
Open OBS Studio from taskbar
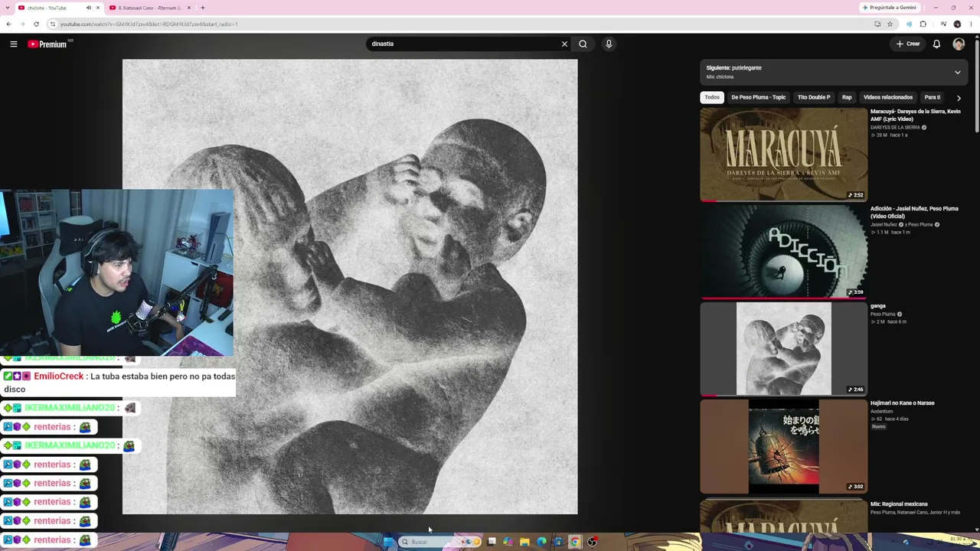pyautogui.click(x=592, y=542)
